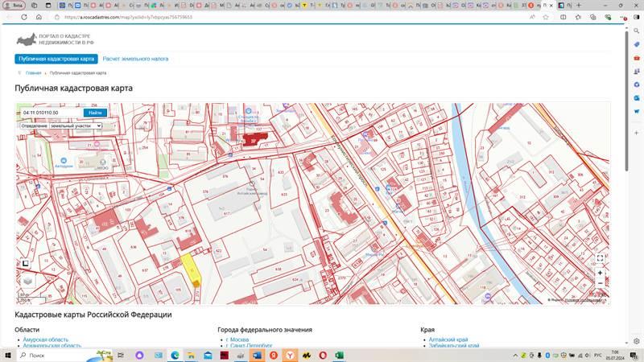
Task: Click the 'Главная' breadcrumb link
Action: tap(33, 73)
